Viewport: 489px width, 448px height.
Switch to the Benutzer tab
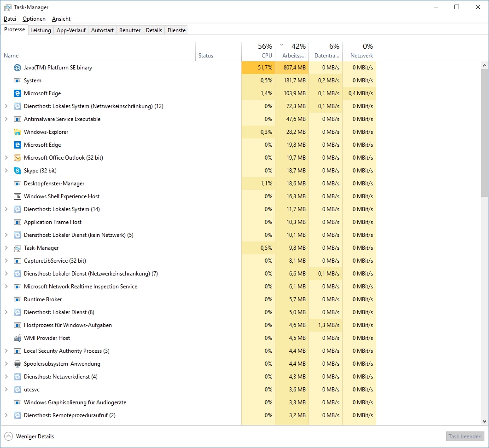[130, 30]
